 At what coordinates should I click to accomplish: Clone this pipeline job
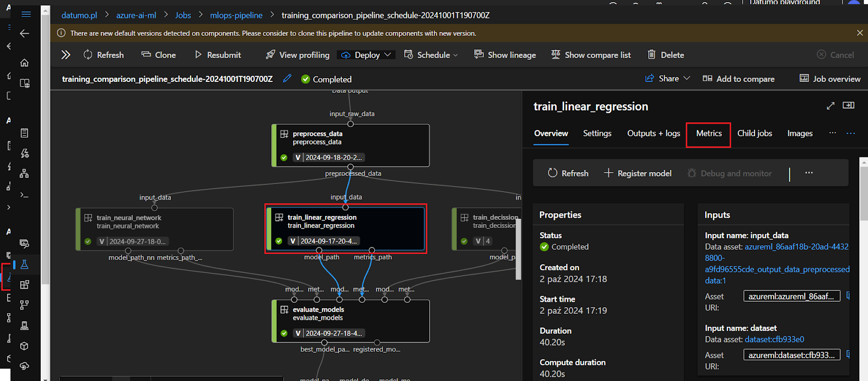[x=158, y=55]
